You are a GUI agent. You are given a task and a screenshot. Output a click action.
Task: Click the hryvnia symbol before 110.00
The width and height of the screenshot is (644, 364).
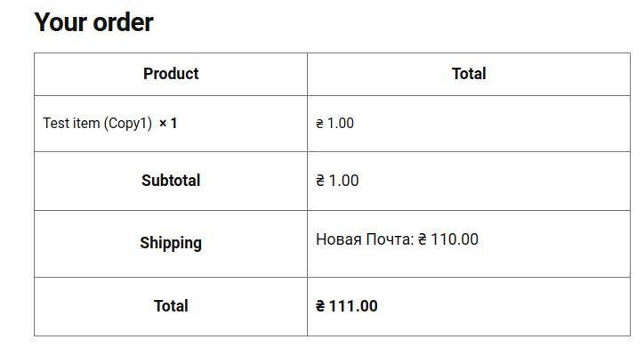(423, 239)
